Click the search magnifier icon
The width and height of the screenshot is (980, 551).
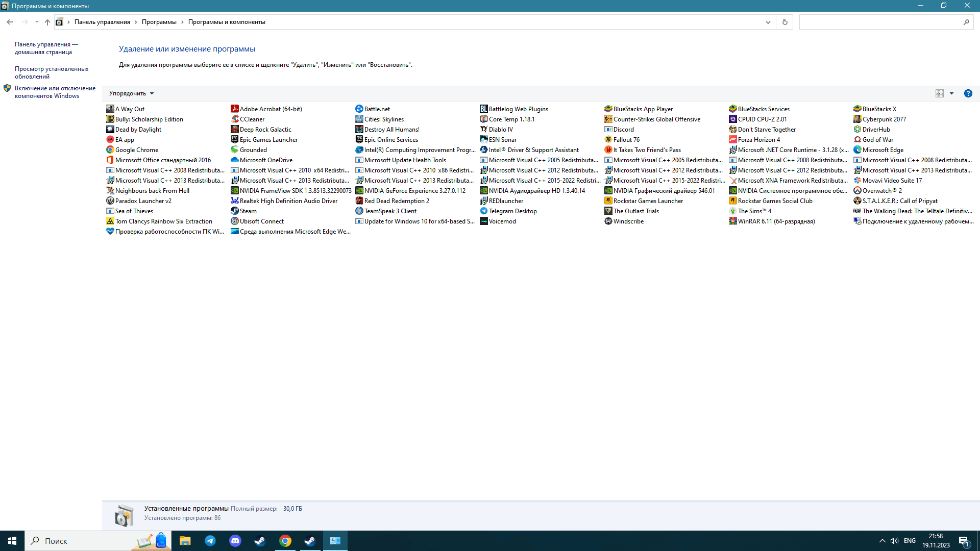click(966, 22)
